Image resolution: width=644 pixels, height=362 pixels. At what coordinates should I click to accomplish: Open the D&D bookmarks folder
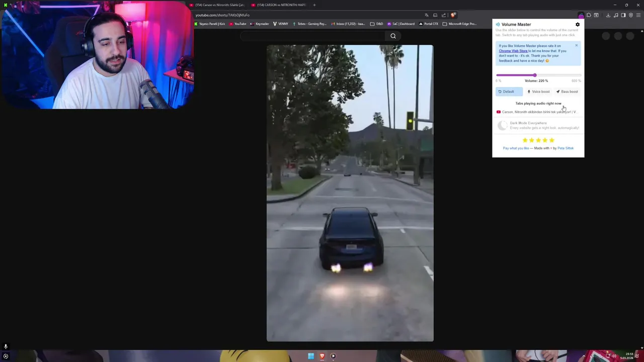tap(376, 24)
